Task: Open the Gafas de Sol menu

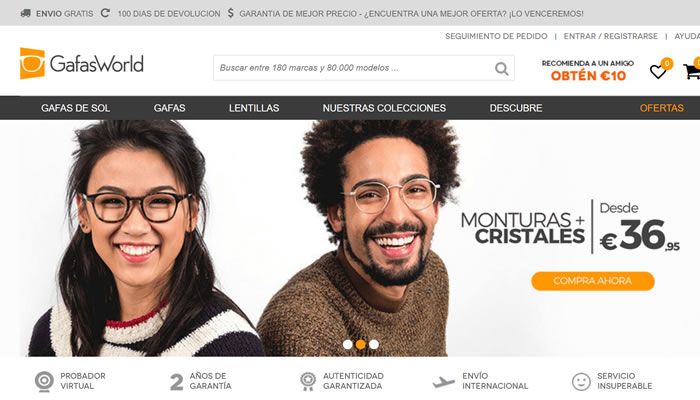Action: [x=75, y=108]
